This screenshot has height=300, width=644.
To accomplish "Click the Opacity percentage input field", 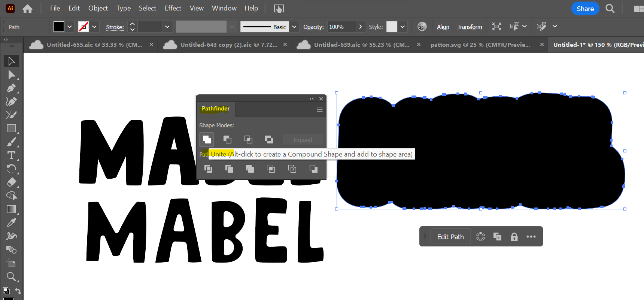I will coord(341,27).
